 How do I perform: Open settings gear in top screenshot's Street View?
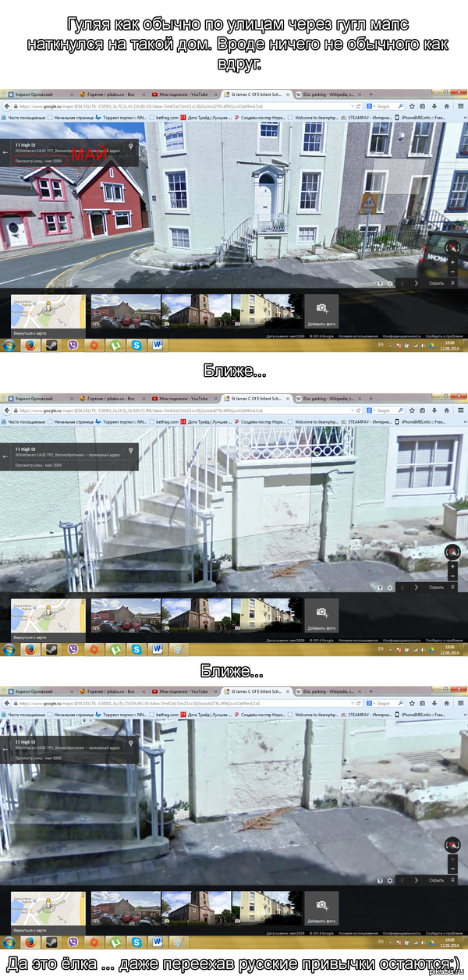[x=390, y=283]
